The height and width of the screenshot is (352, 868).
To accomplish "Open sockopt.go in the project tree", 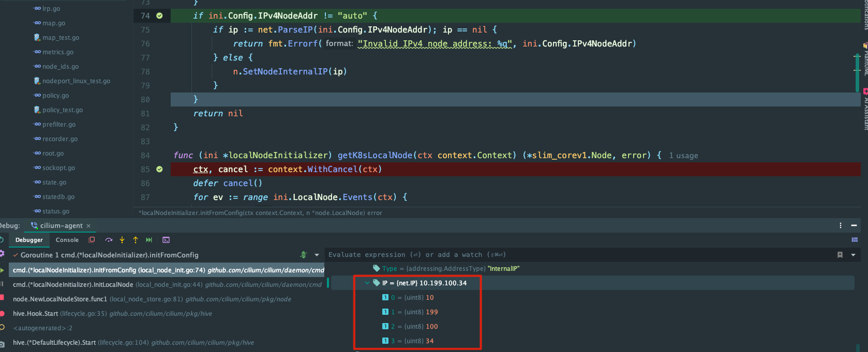I will click(58, 168).
